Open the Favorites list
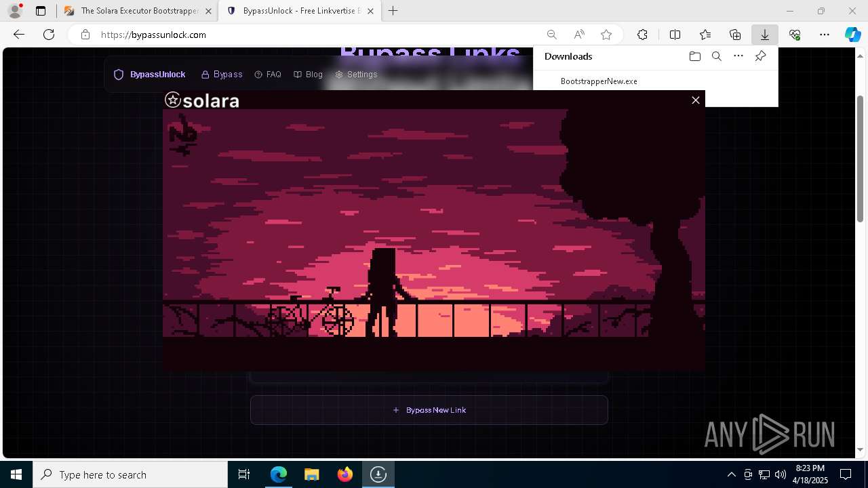The width and height of the screenshot is (868, 488). (705, 35)
